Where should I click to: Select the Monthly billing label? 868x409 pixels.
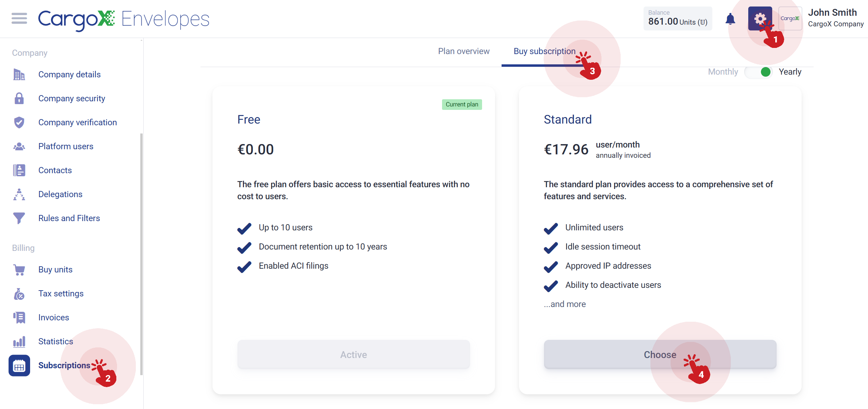(723, 72)
